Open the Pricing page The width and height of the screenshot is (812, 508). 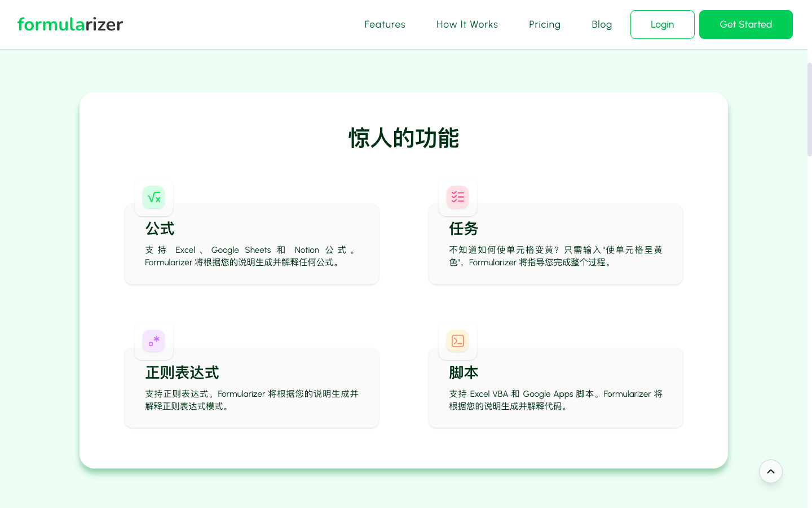(545, 24)
